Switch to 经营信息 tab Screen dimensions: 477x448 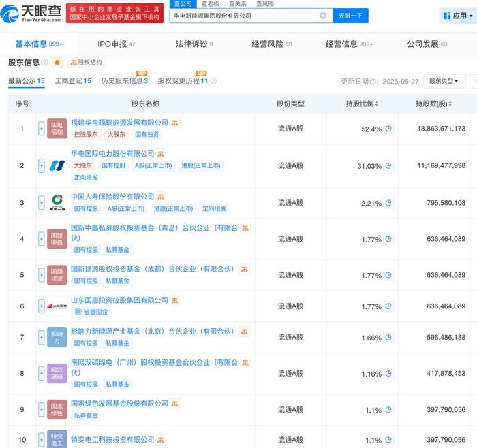tap(349, 44)
